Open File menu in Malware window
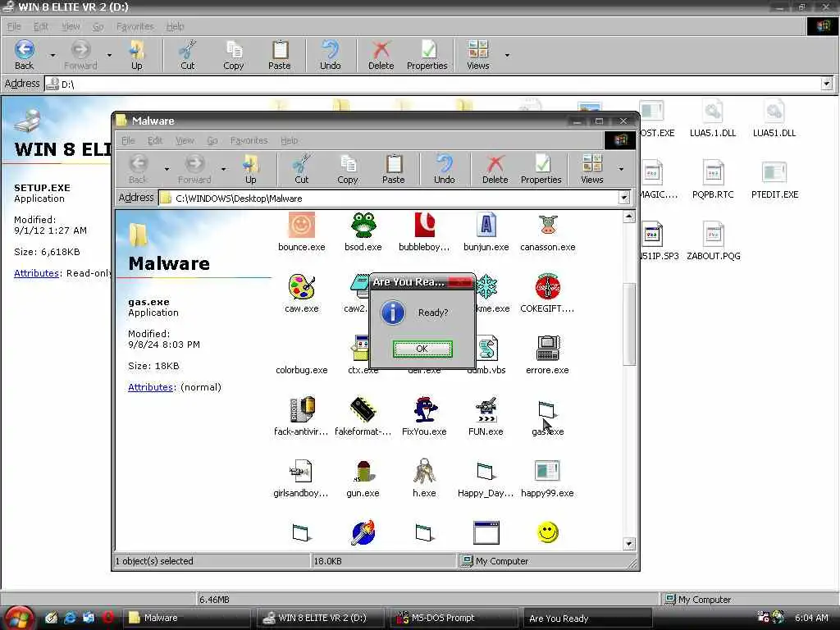The height and width of the screenshot is (630, 840). click(x=128, y=140)
